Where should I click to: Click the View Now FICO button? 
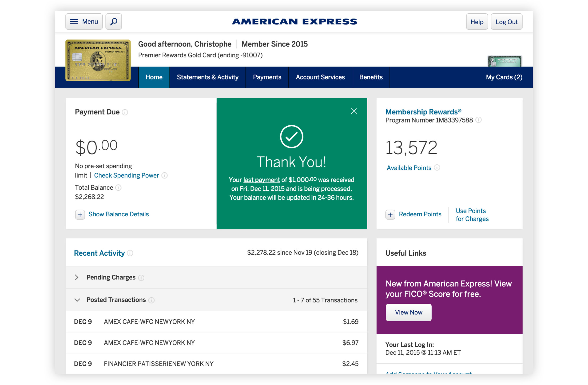coord(409,312)
